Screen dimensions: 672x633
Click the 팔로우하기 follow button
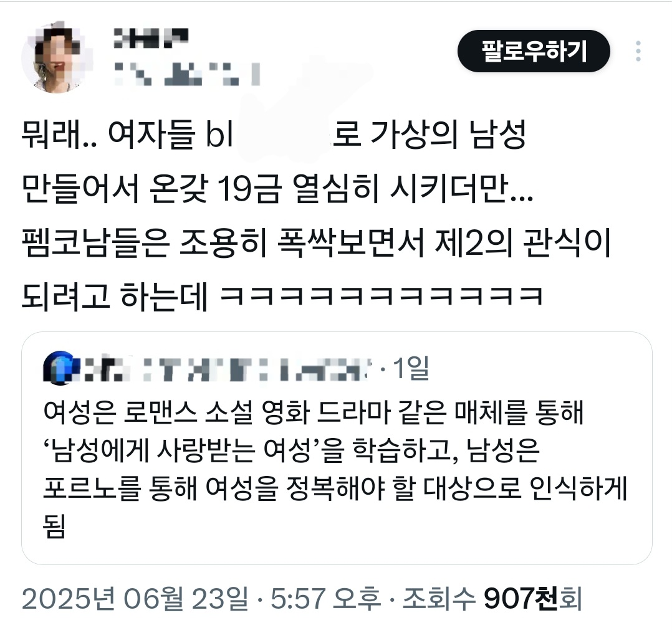[x=534, y=51]
